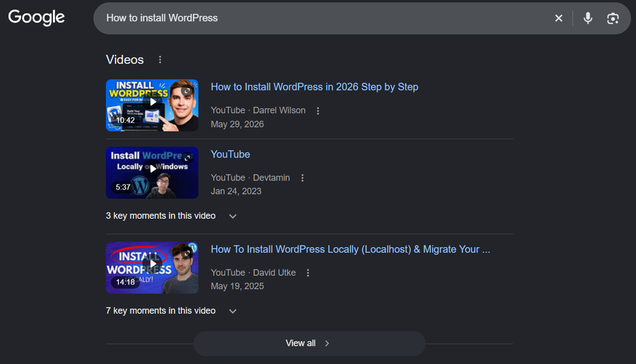Open Google Lens image search icon
Image resolution: width=636 pixels, height=364 pixels.
[x=612, y=18]
